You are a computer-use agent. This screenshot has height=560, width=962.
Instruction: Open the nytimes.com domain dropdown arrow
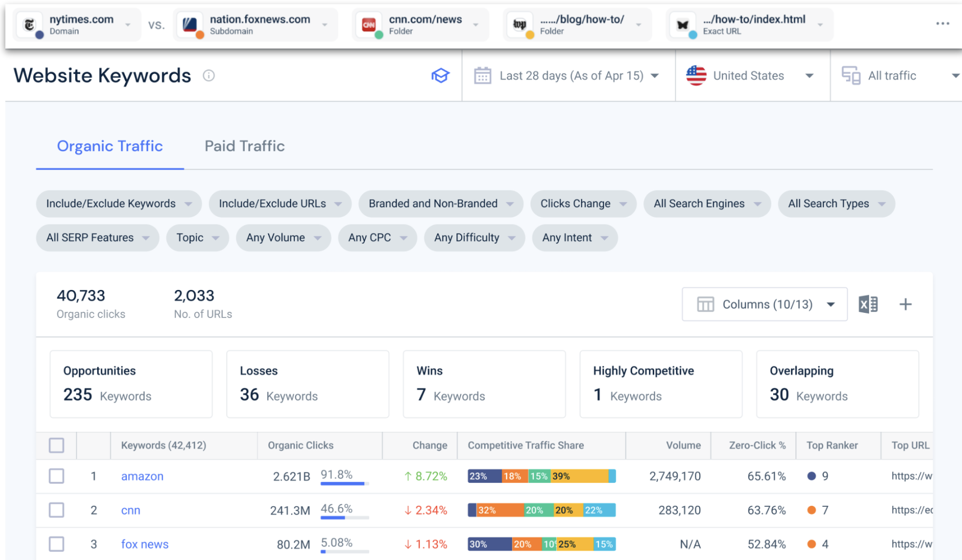pos(128,25)
